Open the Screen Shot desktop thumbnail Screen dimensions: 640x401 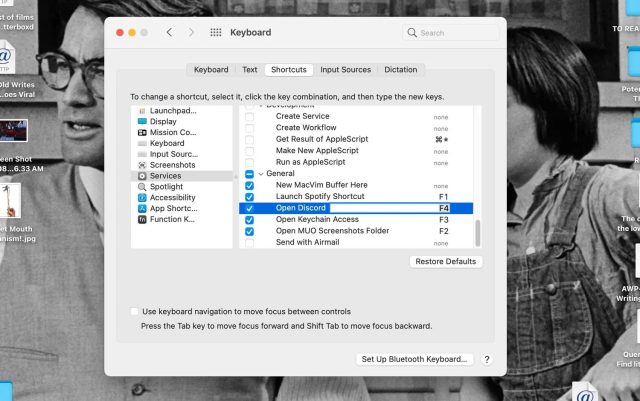13,131
